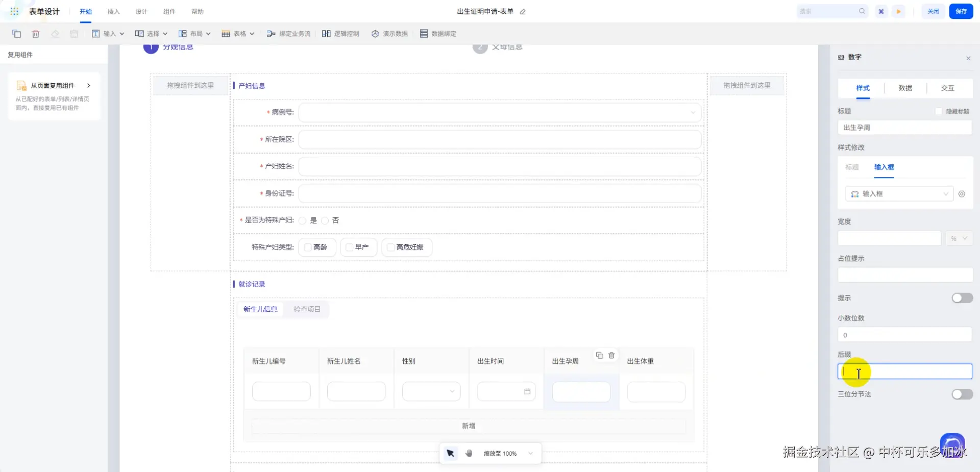Click the fullscreen focus icon beside search
This screenshot has height=472, width=980.
coord(881,11)
